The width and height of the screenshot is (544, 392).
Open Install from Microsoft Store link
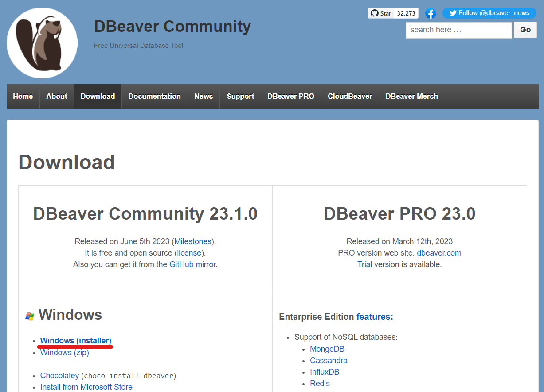(86, 387)
